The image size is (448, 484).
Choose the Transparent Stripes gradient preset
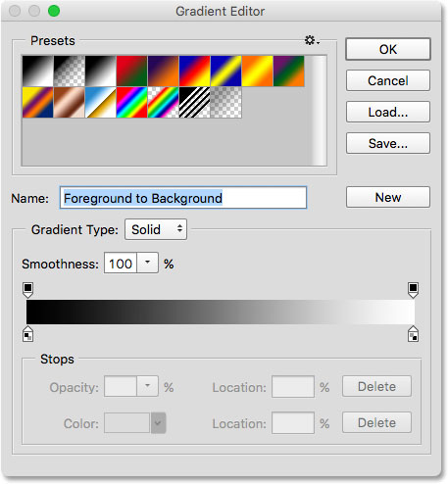[195, 102]
